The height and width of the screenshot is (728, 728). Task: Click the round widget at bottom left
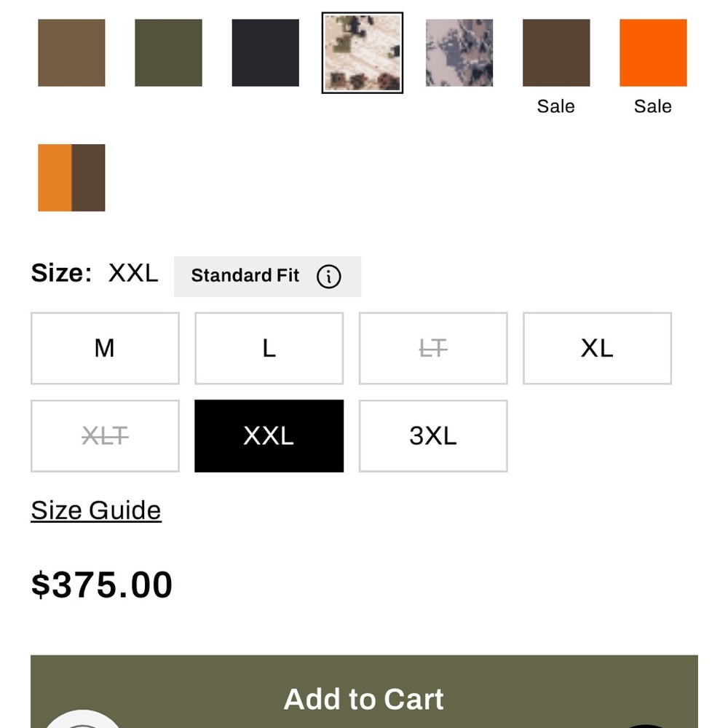(x=83, y=719)
